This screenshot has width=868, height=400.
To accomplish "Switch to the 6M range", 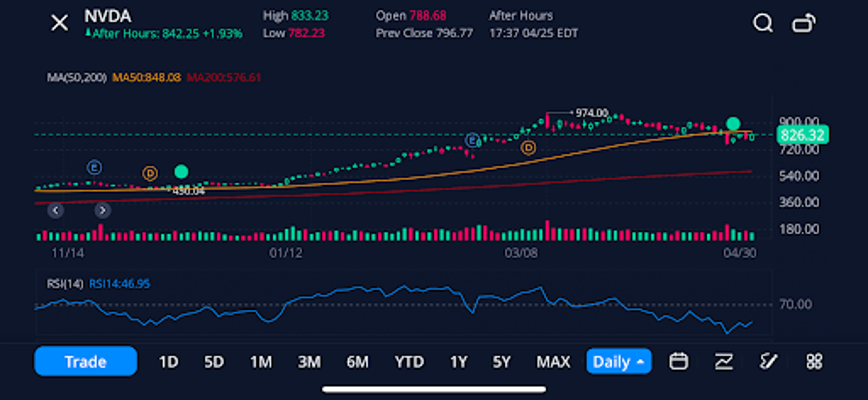I will click(358, 362).
